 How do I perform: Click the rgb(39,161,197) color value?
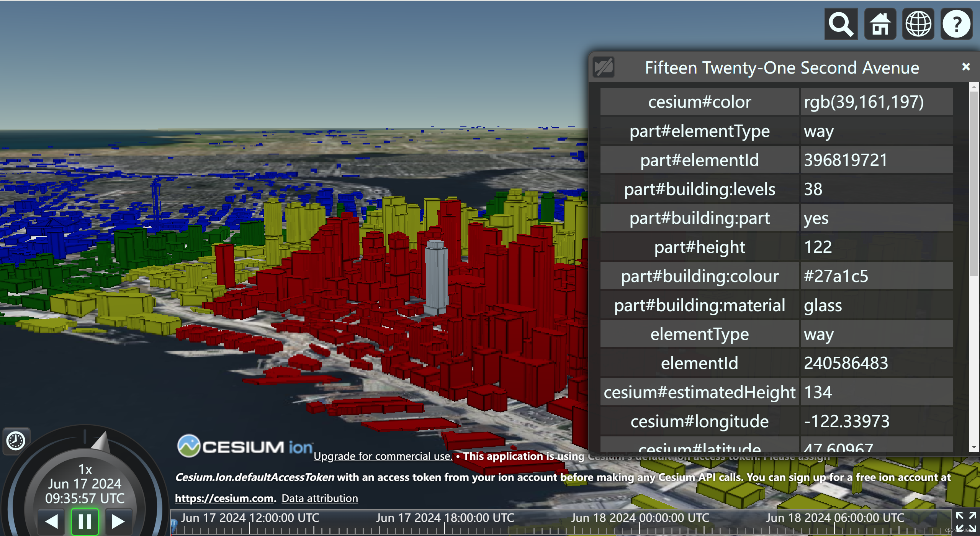(x=864, y=102)
